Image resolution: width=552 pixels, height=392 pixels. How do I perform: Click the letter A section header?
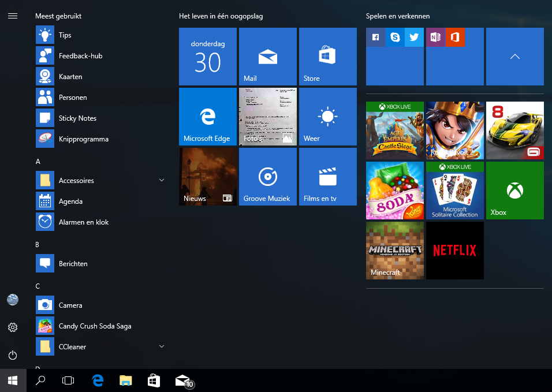(38, 162)
